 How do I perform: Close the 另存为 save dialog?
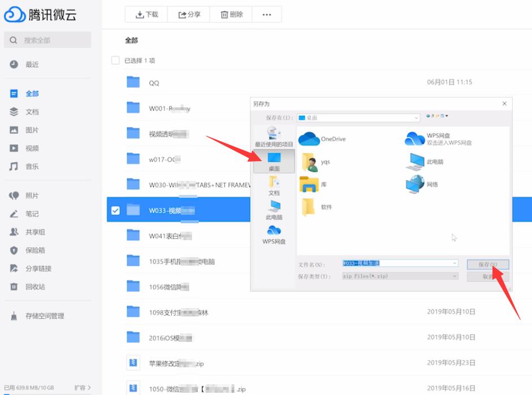tap(504, 103)
